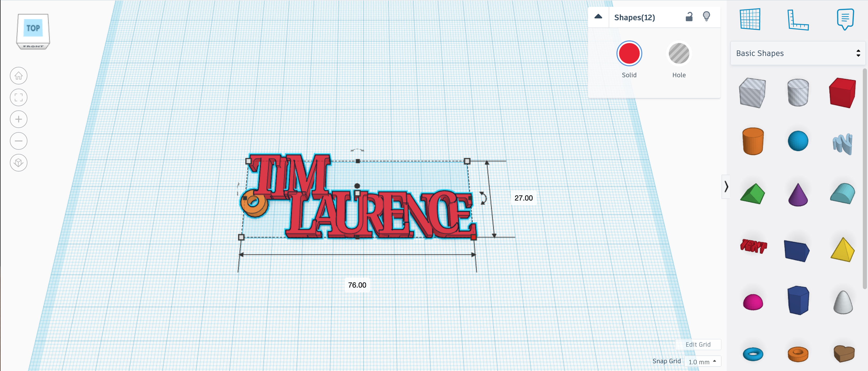Select the orange Tube shape

(x=798, y=354)
